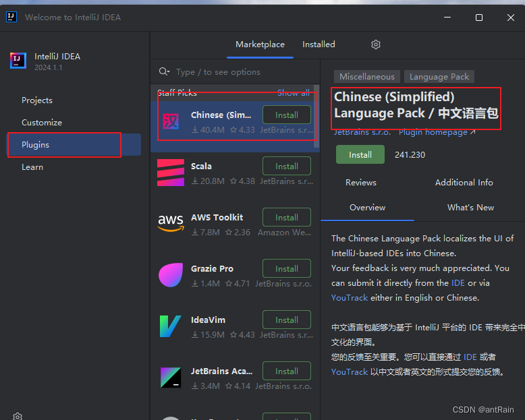This screenshot has height=420, width=525.
Task: Click the 2024.1.1 version label in sidebar
Action: [x=48, y=67]
